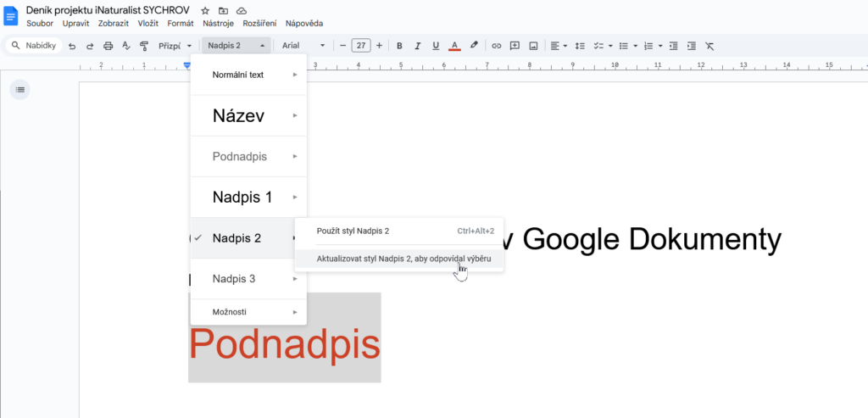The image size is (868, 418).
Task: Click the Undo arrow in the toolbar
Action: (72, 46)
